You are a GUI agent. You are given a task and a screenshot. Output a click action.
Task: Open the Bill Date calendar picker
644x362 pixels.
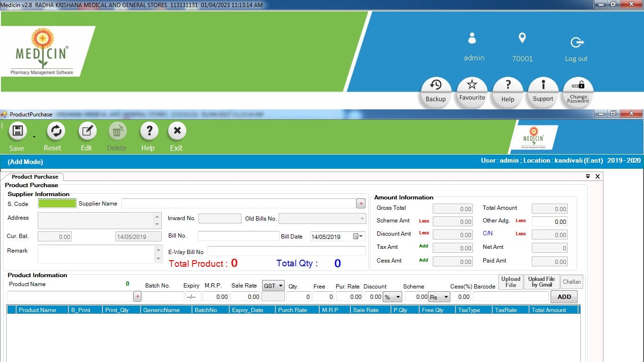359,236
